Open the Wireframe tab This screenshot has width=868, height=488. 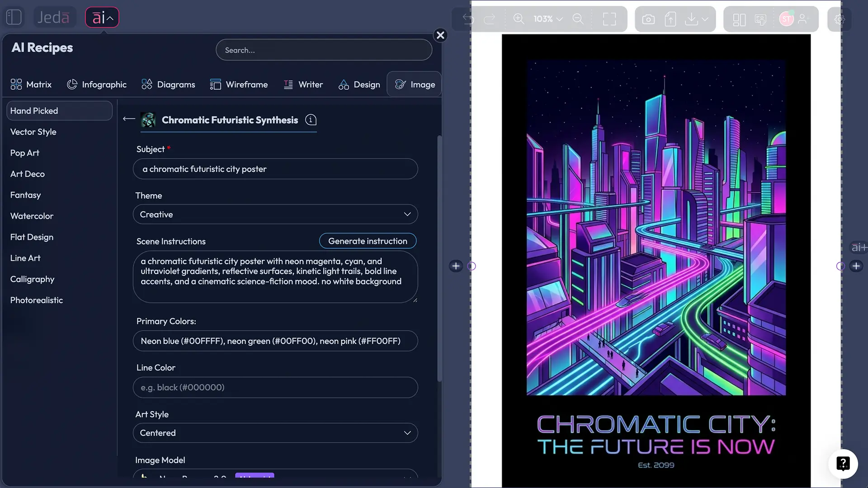point(239,84)
